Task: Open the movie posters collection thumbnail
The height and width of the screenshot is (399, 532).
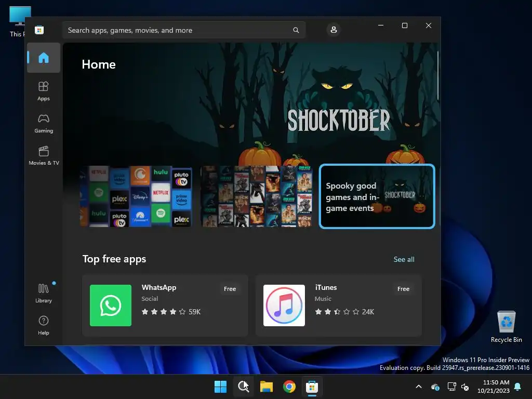Action: pyautogui.click(x=257, y=196)
